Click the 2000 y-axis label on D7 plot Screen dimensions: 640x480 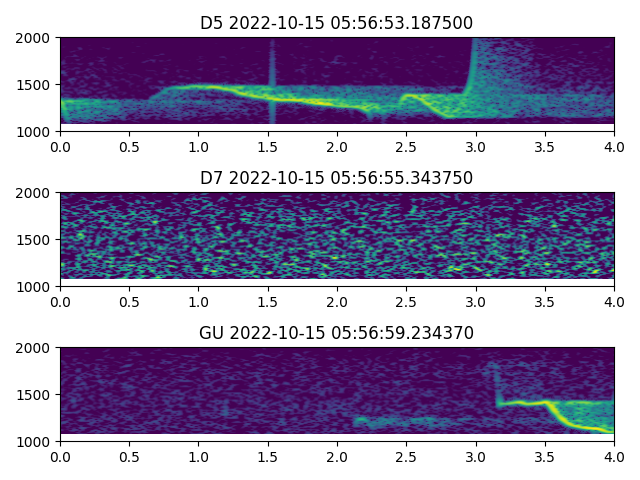(x=36, y=193)
